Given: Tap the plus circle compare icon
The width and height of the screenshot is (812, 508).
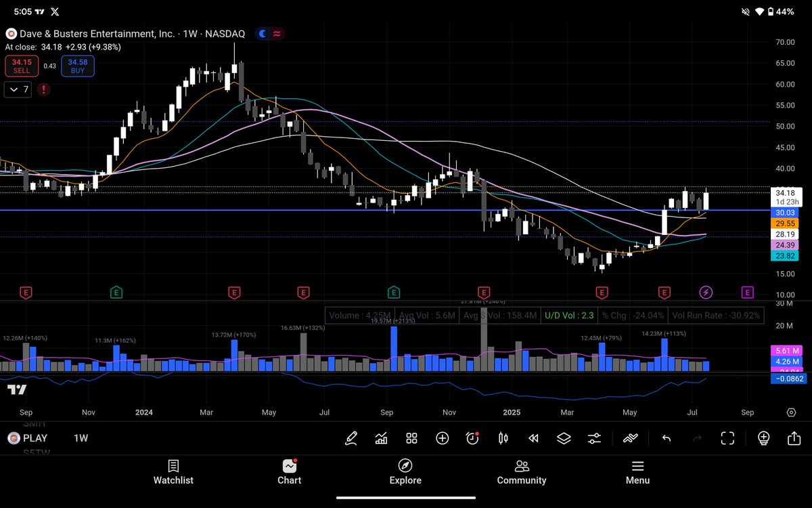Looking at the screenshot, I should pos(442,438).
